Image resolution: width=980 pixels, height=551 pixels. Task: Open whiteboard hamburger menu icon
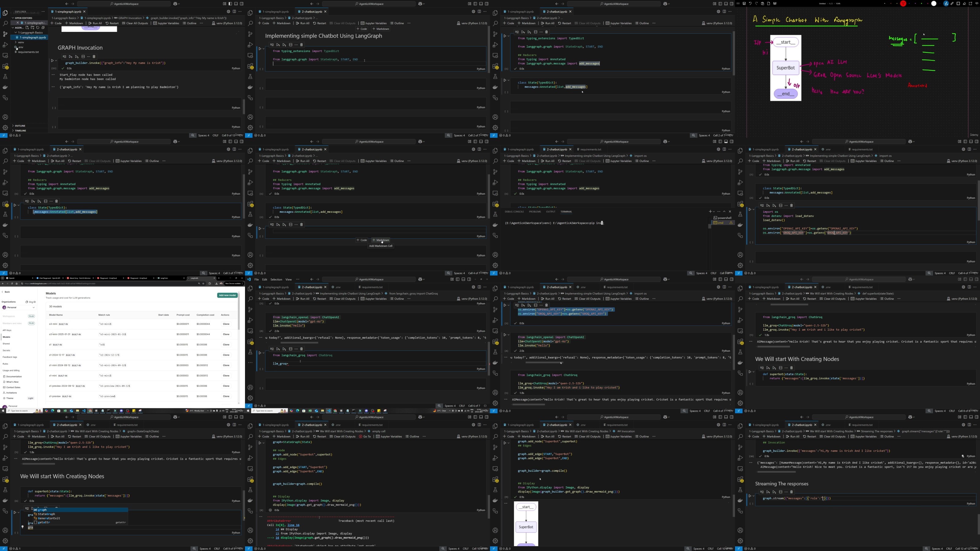(738, 3)
